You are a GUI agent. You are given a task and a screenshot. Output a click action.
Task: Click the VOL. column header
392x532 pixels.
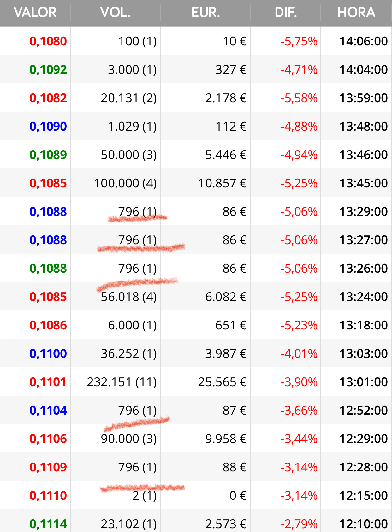[115, 13]
